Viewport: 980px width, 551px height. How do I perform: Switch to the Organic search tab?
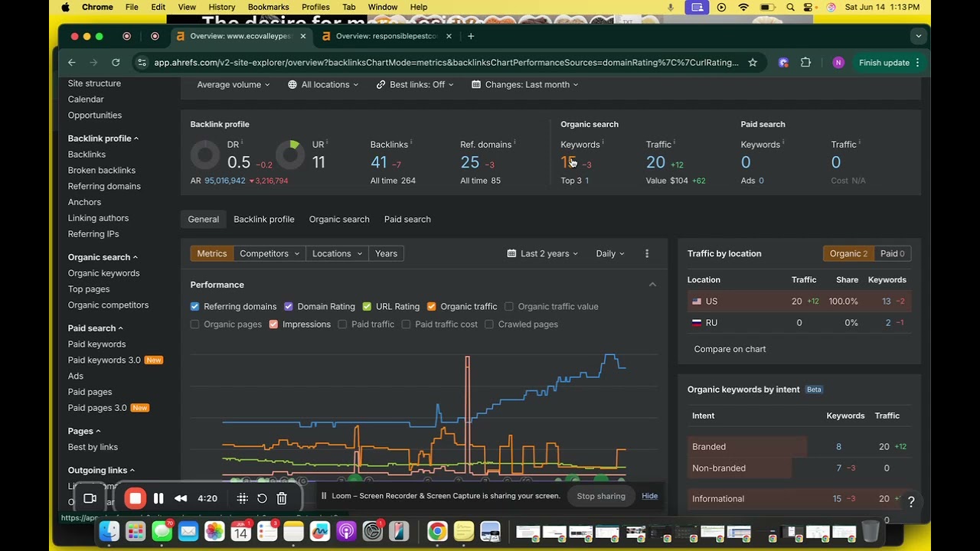click(339, 220)
